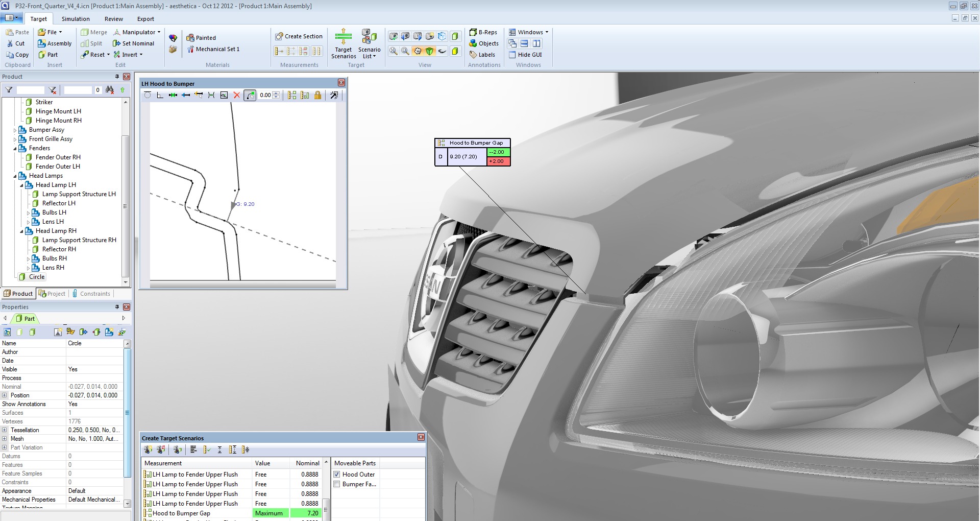
Task: Click the padlock icon in section toolbar
Action: (x=317, y=95)
